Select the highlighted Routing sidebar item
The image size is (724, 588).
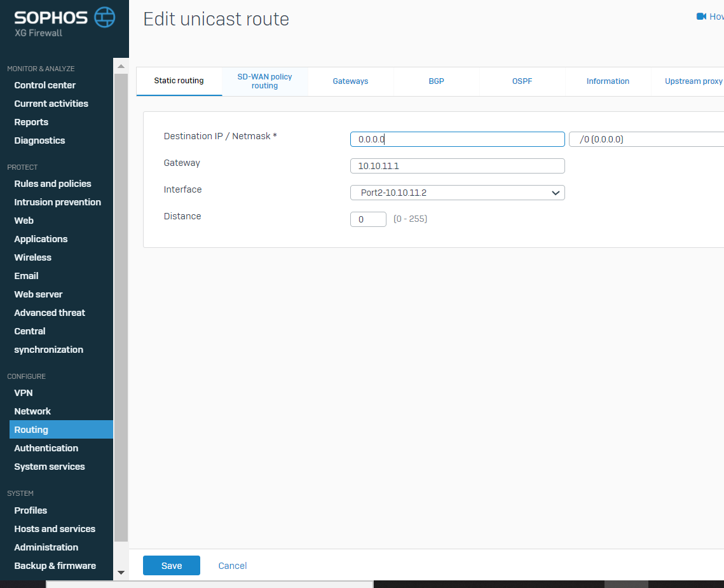pyautogui.click(x=61, y=430)
